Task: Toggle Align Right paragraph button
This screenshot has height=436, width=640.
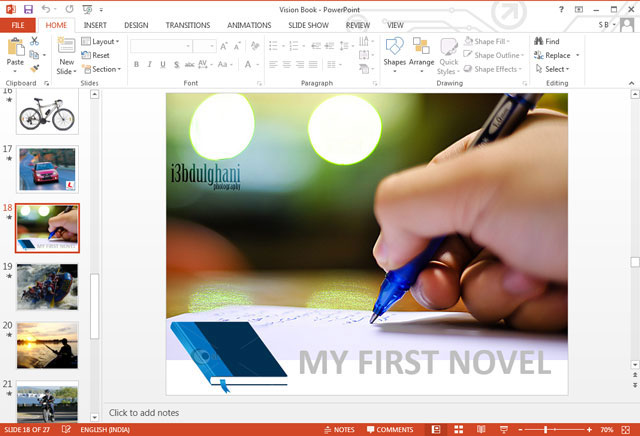Action: (x=300, y=65)
